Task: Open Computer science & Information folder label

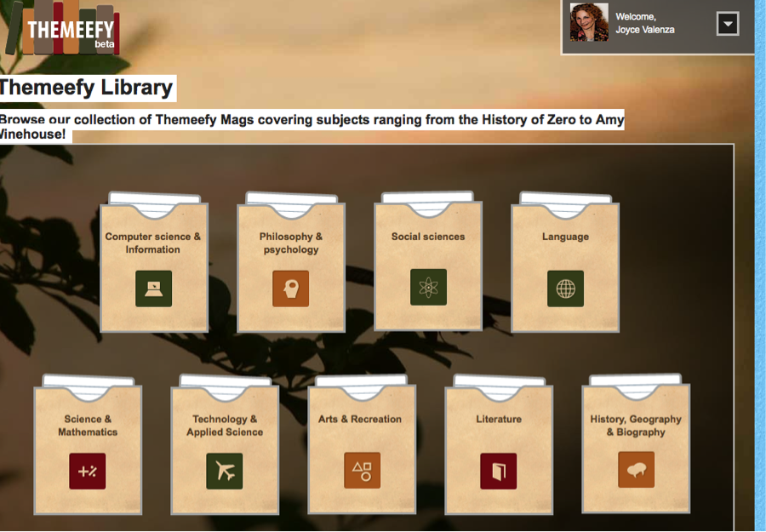Action: click(153, 243)
